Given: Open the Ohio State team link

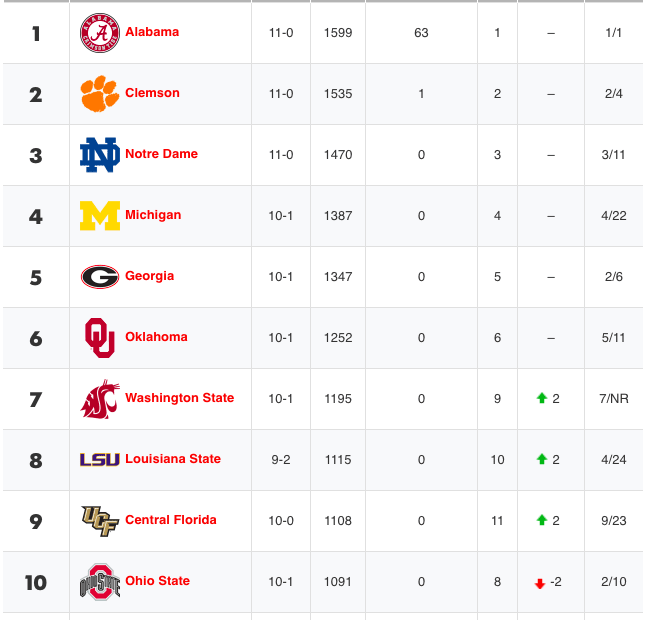Looking at the screenshot, I should tap(158, 581).
